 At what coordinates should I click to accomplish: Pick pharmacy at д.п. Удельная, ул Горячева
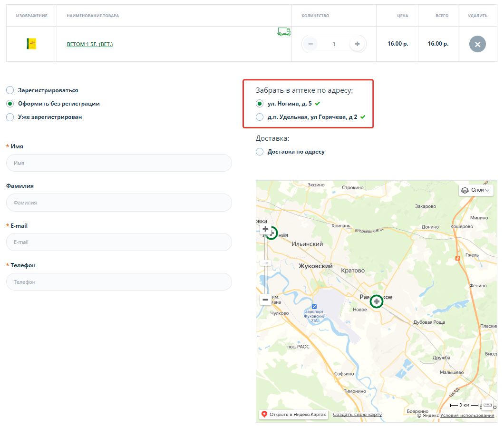(260, 117)
